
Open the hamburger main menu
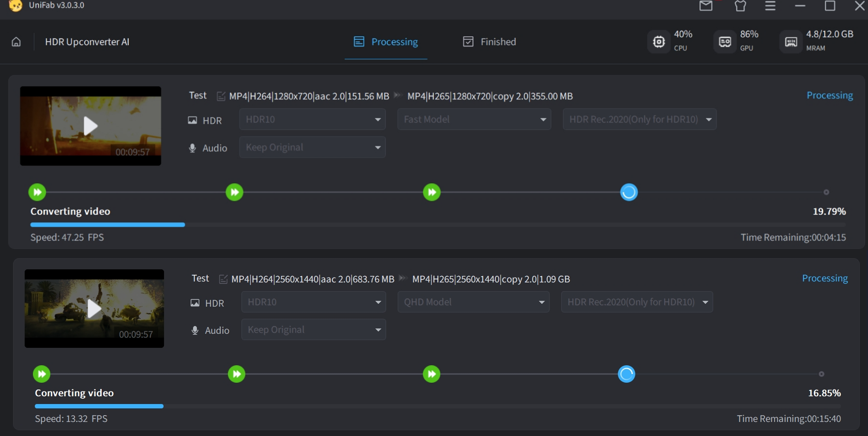click(x=770, y=6)
